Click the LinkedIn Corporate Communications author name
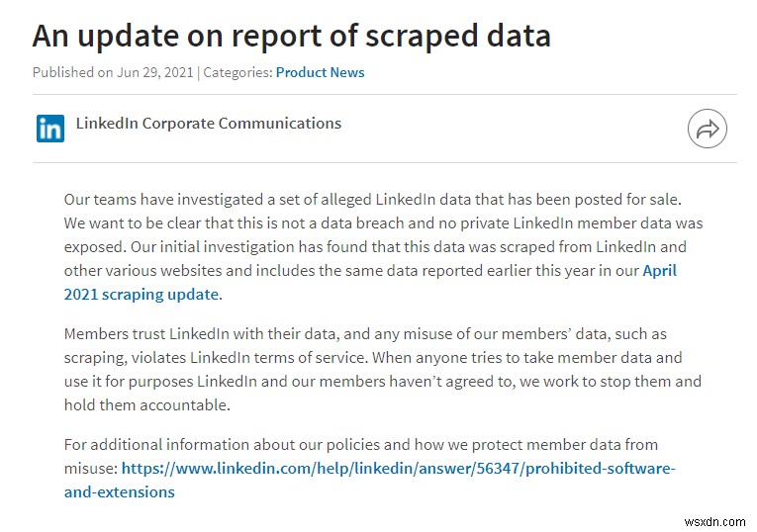The image size is (757, 532). click(x=209, y=124)
